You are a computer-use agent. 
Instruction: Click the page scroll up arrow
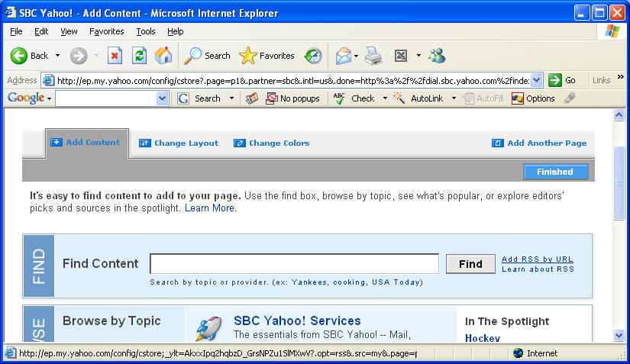pyautogui.click(x=619, y=115)
